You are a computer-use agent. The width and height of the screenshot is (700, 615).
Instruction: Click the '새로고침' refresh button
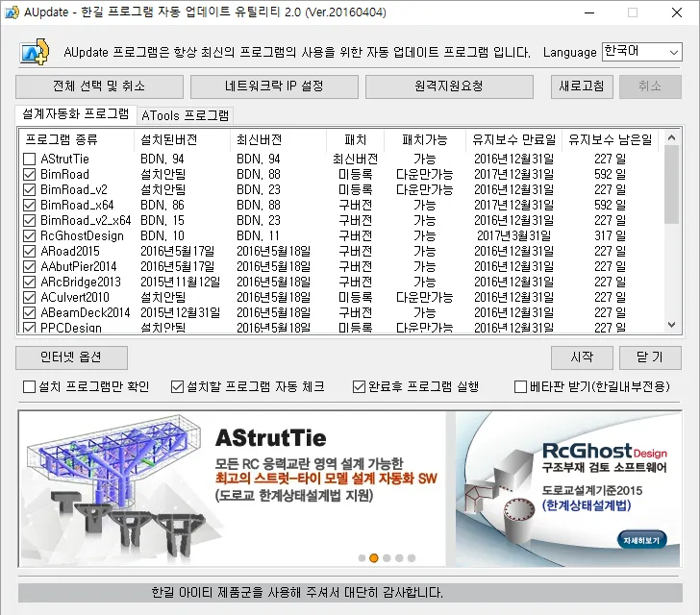(x=582, y=86)
